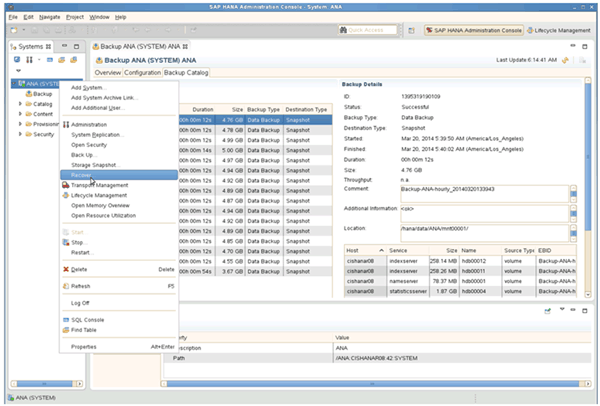The height and width of the screenshot is (406, 600).
Task: Click the SQL Console icon in menu
Action: coord(65,319)
